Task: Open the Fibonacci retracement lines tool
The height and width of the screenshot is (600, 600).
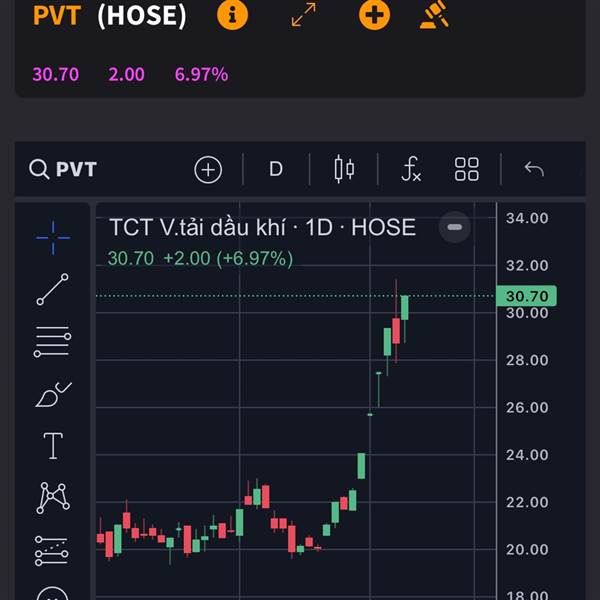Action: coord(53,342)
